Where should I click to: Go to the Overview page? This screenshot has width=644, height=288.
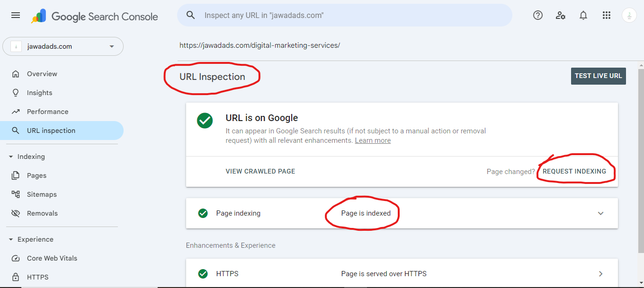pyautogui.click(x=42, y=74)
